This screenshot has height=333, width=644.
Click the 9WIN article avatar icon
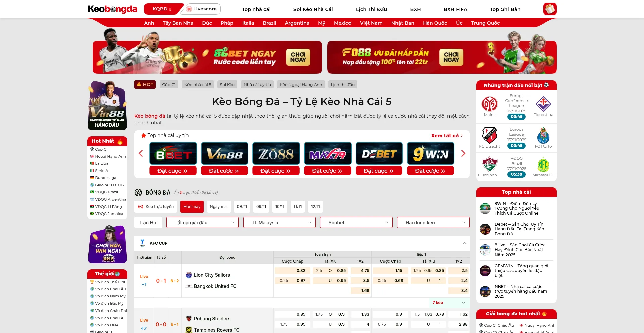[x=485, y=208]
